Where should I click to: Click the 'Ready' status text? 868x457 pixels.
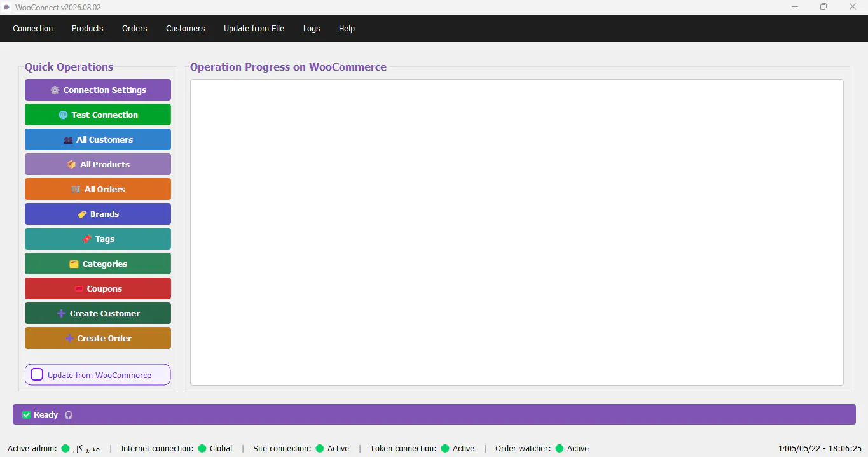[46, 415]
